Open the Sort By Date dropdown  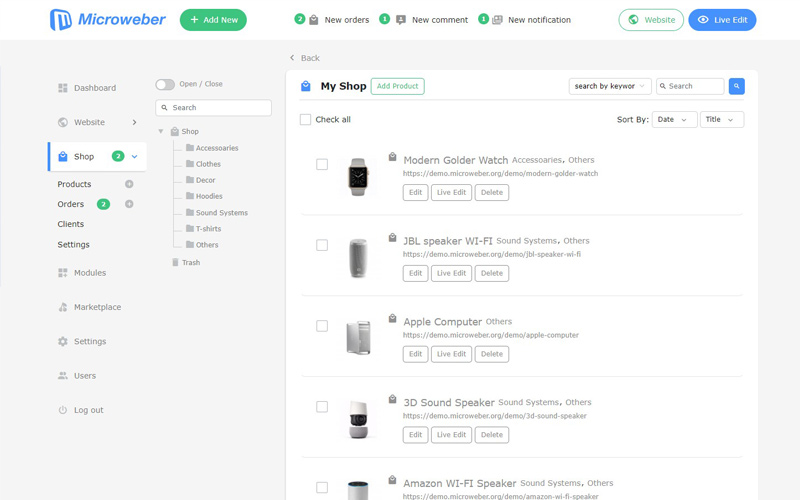[674, 119]
